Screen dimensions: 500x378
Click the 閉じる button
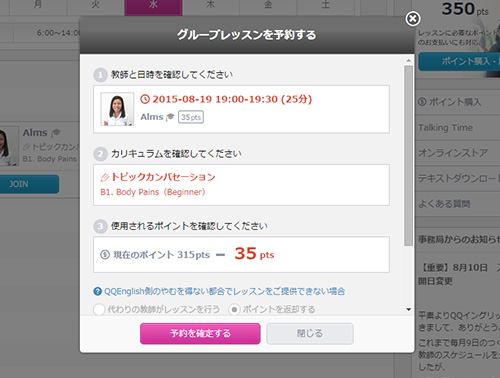pos(310,333)
